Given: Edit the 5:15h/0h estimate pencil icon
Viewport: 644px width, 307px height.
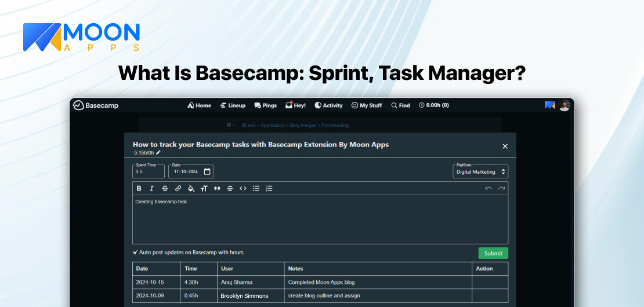Looking at the screenshot, I should point(158,152).
